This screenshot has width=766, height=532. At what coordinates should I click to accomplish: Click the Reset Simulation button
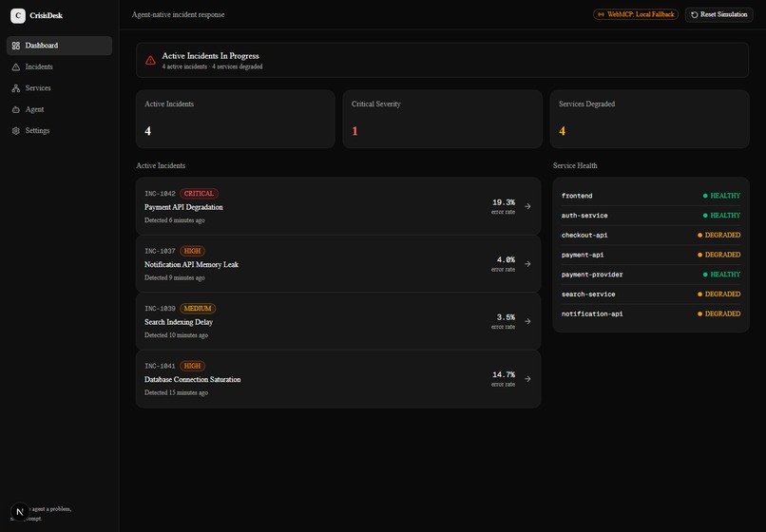(x=718, y=14)
